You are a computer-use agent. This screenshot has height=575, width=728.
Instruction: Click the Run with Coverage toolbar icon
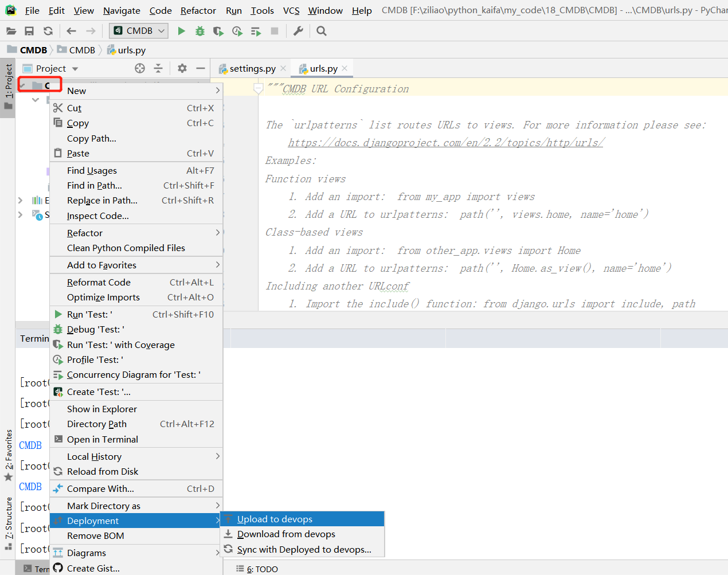click(x=218, y=31)
